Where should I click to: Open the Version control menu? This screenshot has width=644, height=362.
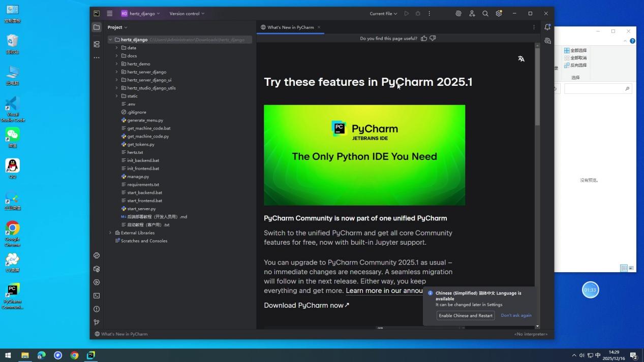186,13
